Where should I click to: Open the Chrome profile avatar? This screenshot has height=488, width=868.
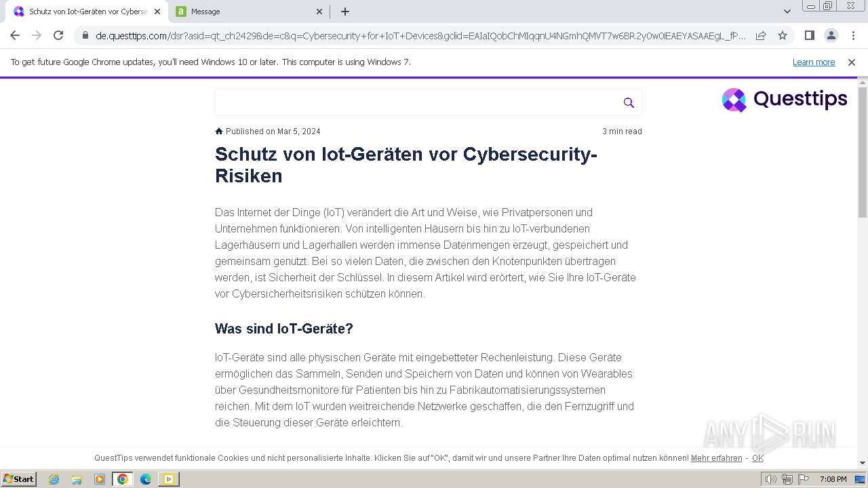[831, 35]
